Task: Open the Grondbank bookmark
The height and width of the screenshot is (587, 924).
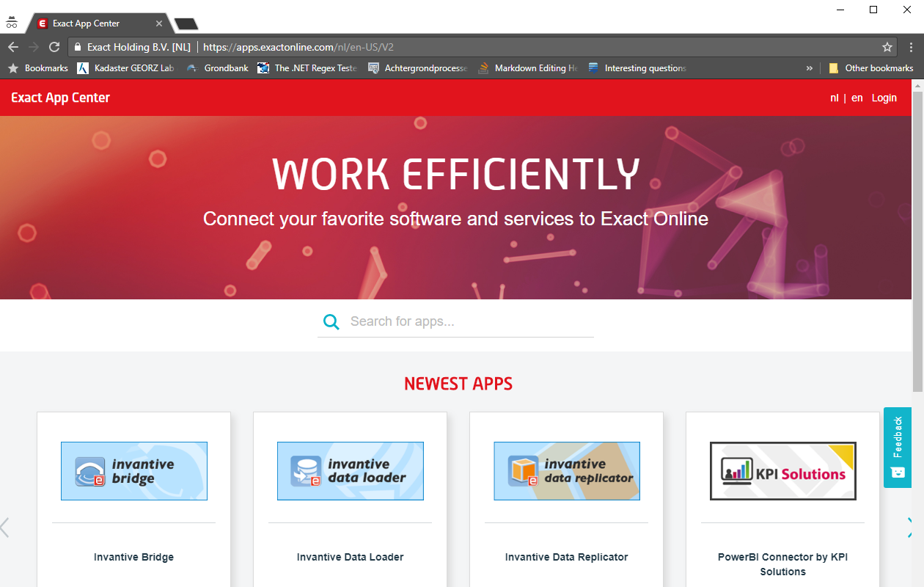Action: click(217, 68)
